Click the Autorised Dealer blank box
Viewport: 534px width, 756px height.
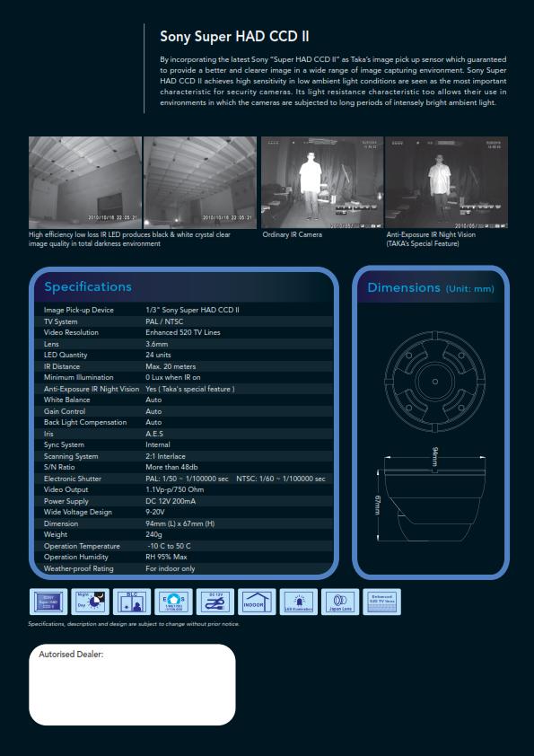tap(132, 685)
